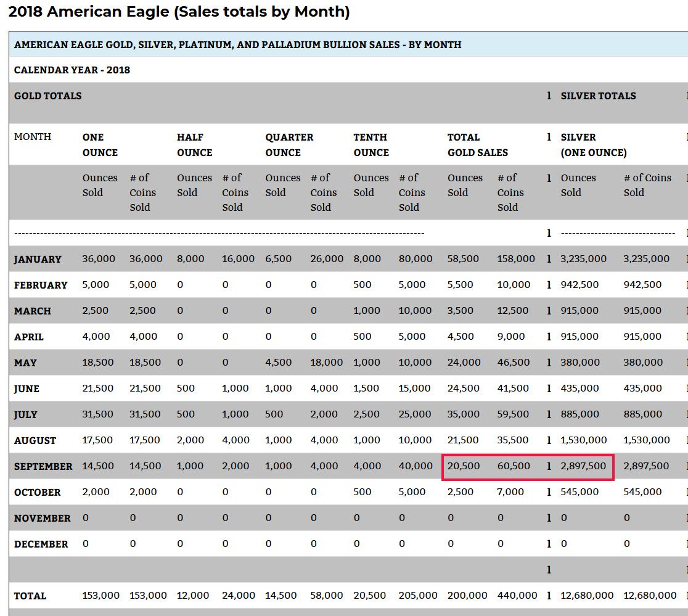Screen dimensions: 688x616
Task: Click February's total gold coins "10,000"
Action: click(514, 285)
